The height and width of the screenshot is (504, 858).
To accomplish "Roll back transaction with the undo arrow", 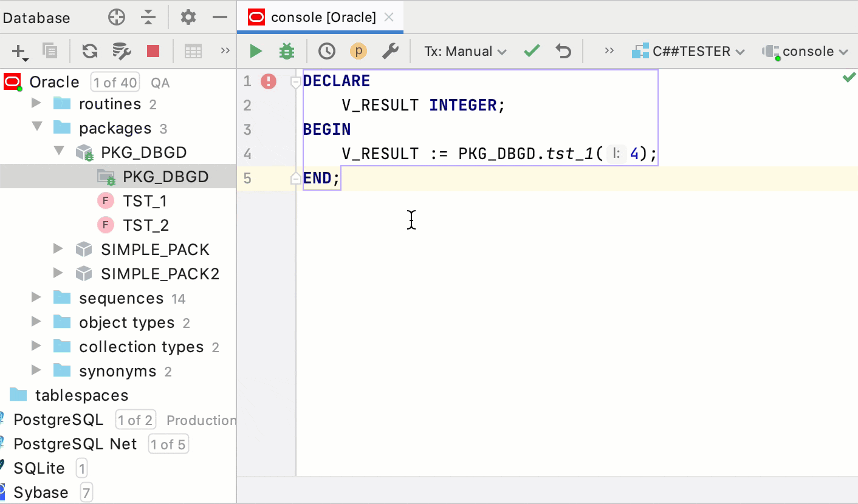I will pyautogui.click(x=564, y=52).
